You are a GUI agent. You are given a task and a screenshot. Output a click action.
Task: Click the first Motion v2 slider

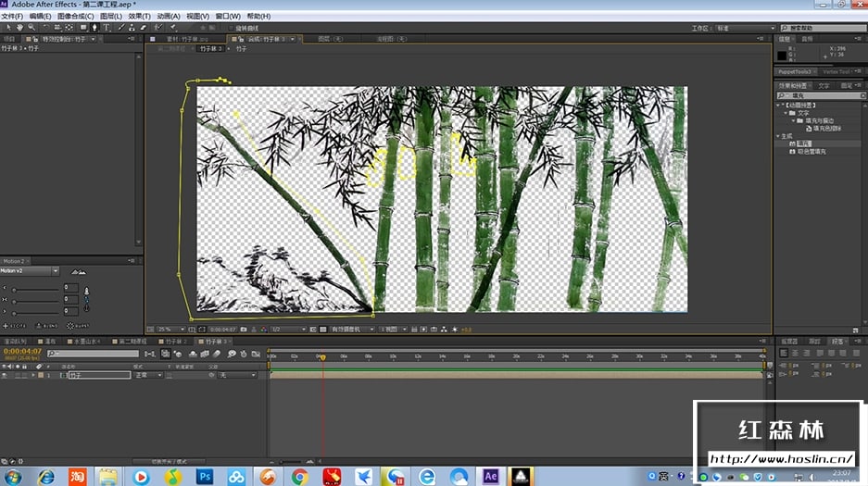[35, 289]
